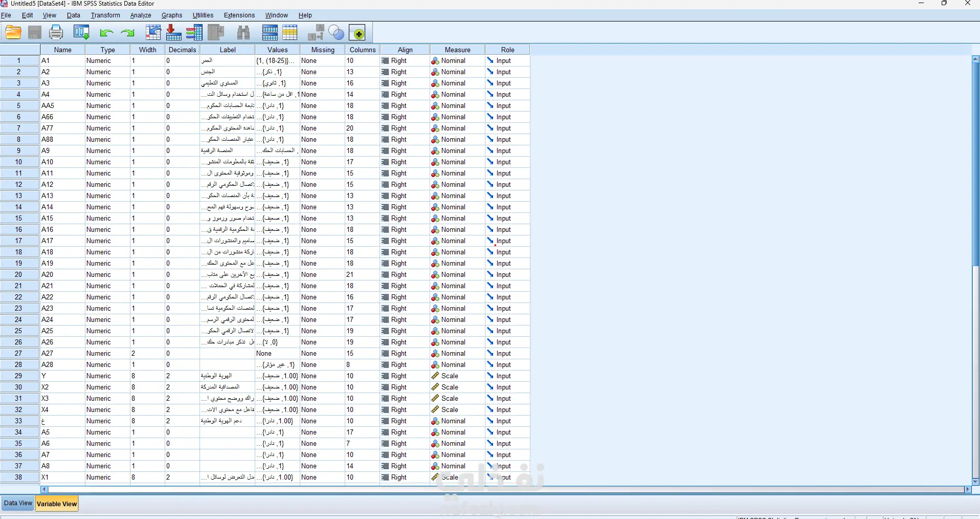Click the Role cell in row A25
The height and width of the screenshot is (519, 980).
508,331
